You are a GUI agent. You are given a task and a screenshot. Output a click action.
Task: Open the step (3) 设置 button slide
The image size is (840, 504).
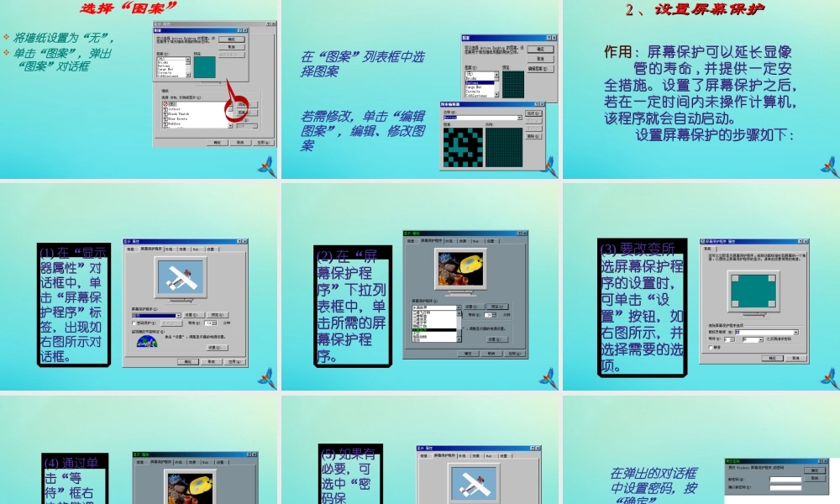(701, 286)
